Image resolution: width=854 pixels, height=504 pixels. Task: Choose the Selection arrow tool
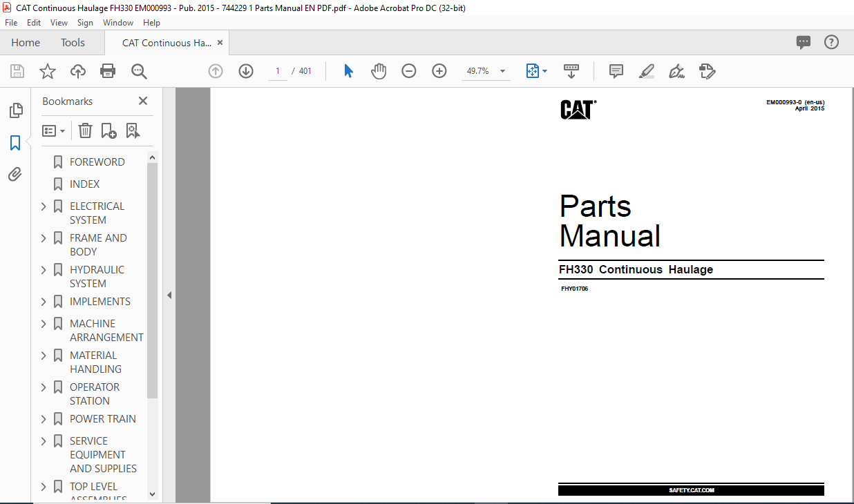point(348,71)
